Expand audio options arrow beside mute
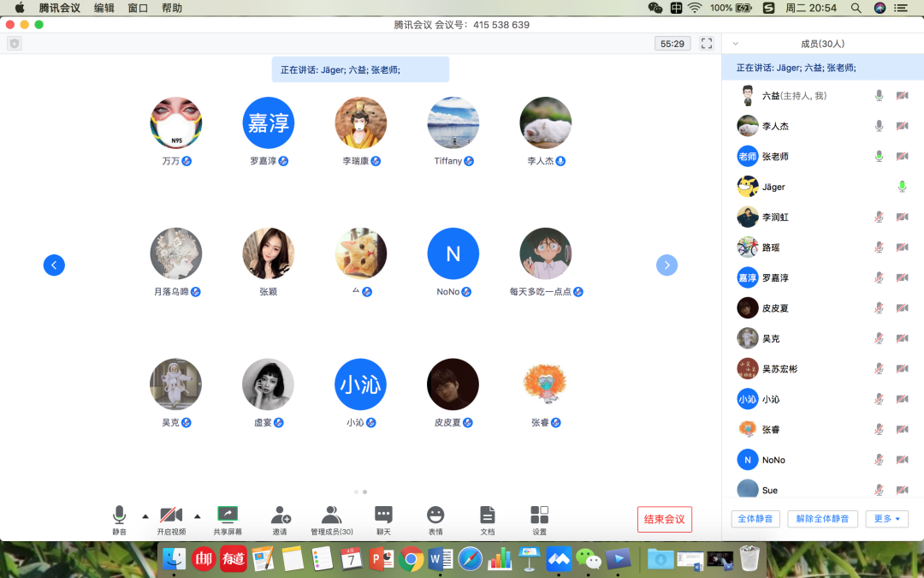Viewport: 924px width, 578px height. pos(145,516)
